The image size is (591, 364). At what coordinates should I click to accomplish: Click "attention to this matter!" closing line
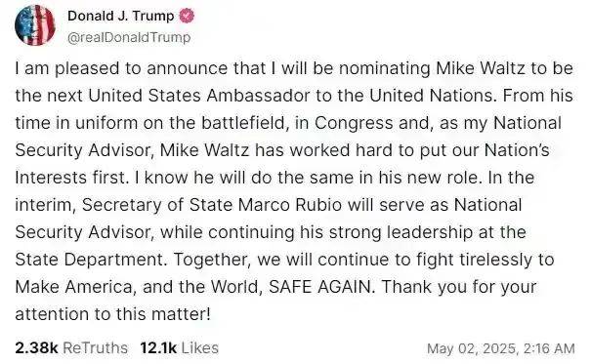coord(112,314)
